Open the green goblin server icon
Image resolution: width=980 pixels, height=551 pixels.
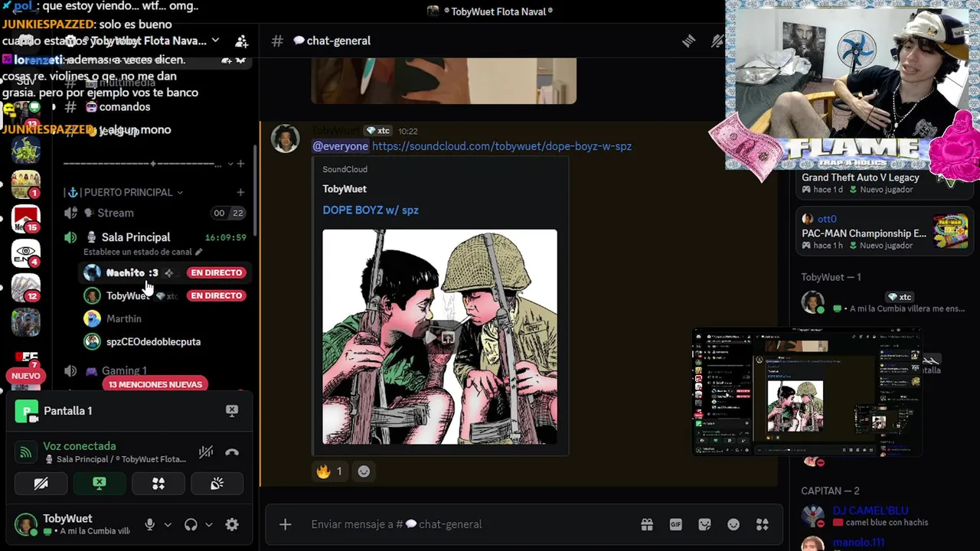[25, 151]
